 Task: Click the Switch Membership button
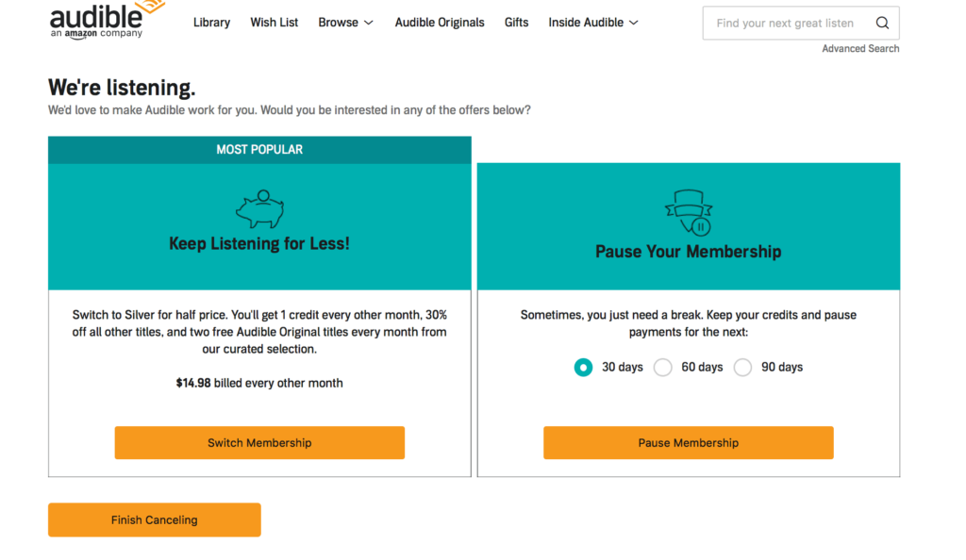pos(259,443)
